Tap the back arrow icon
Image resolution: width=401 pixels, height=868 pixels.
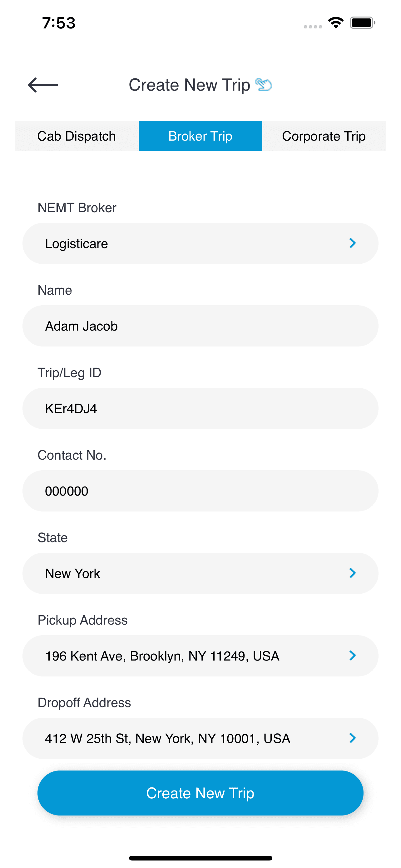pos(43,85)
